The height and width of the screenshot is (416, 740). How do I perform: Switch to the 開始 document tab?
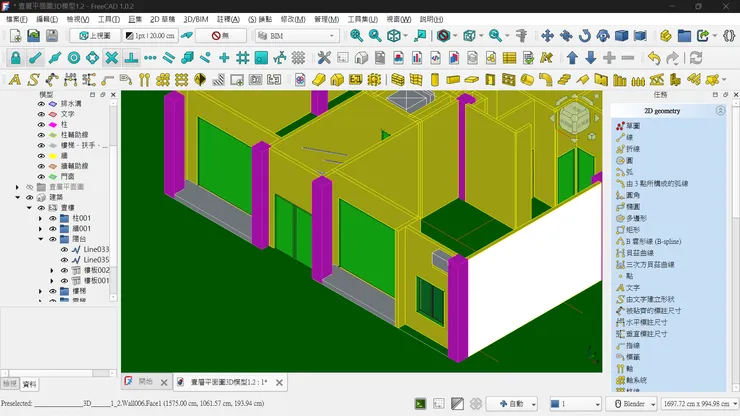coord(145,381)
